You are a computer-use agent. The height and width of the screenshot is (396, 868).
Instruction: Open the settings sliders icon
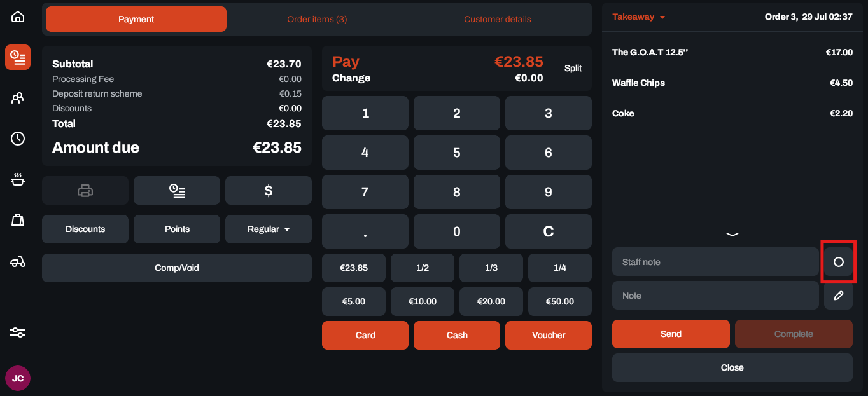(x=18, y=332)
